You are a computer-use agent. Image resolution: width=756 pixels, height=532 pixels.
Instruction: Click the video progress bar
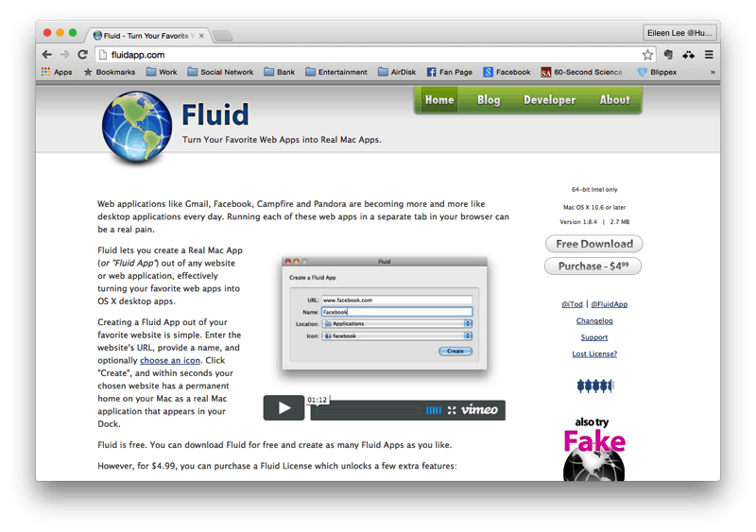coord(368,410)
